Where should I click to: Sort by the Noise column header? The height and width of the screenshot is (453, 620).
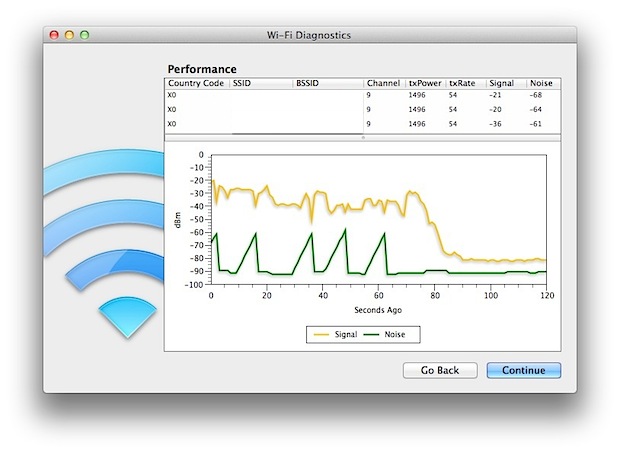coord(543,84)
